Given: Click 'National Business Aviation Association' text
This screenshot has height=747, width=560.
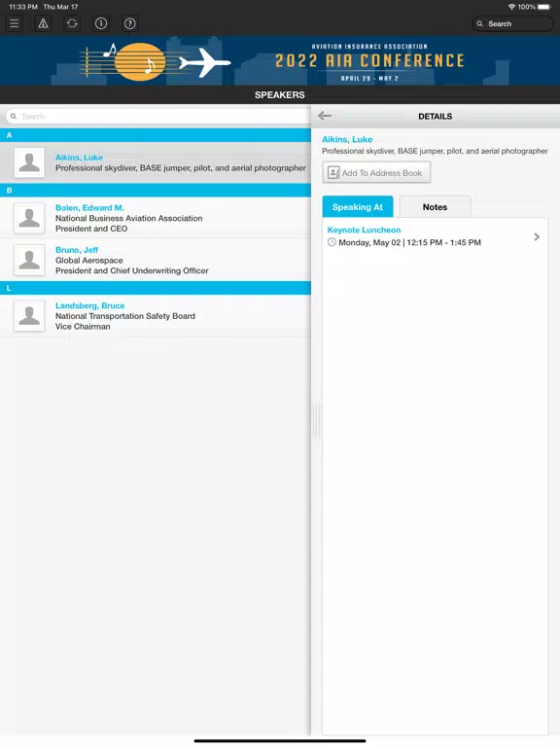Looking at the screenshot, I should pos(128,218).
